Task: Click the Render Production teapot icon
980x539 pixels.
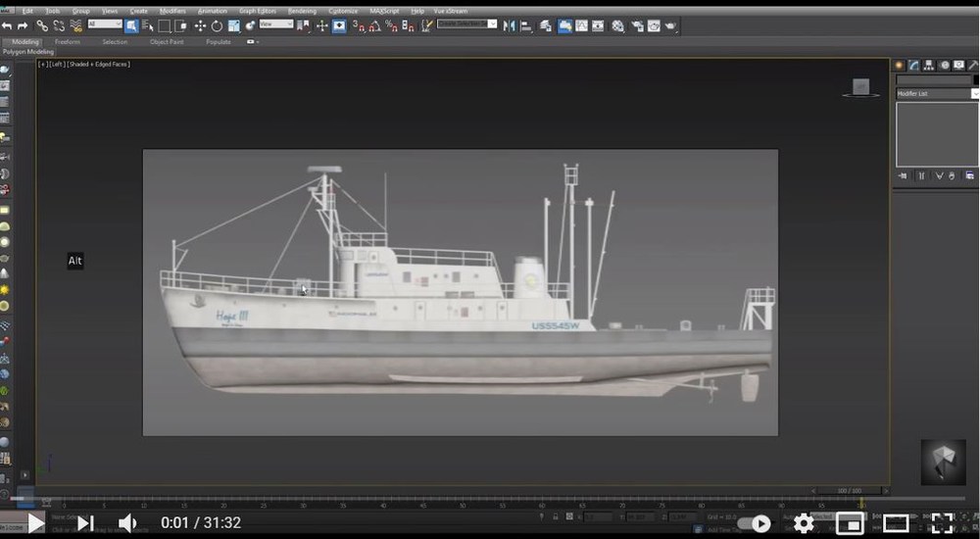Action: point(670,25)
